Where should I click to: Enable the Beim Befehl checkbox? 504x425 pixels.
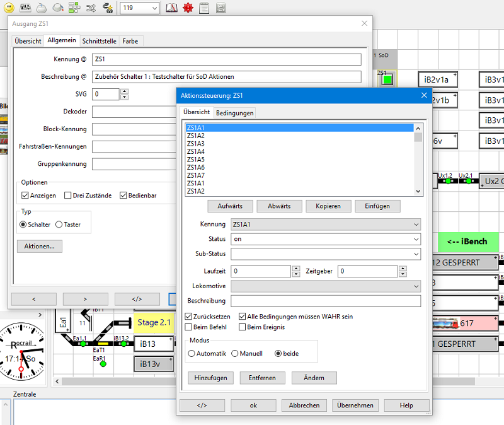coord(189,327)
